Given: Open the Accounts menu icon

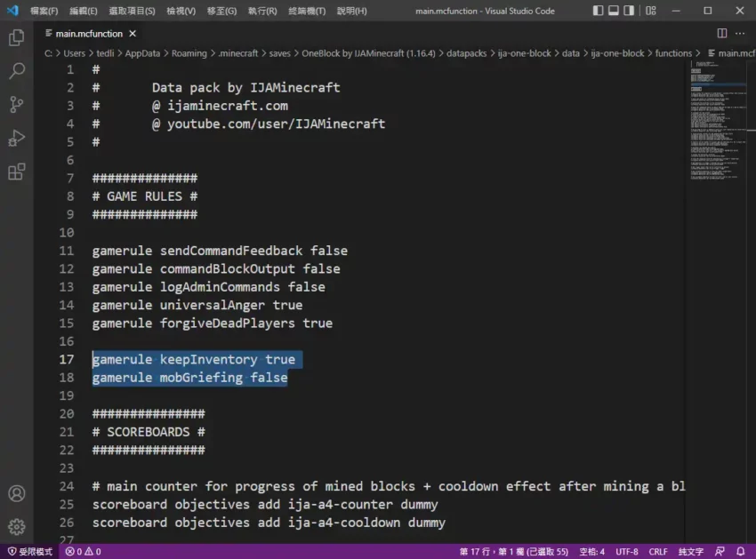Looking at the screenshot, I should point(16,494).
